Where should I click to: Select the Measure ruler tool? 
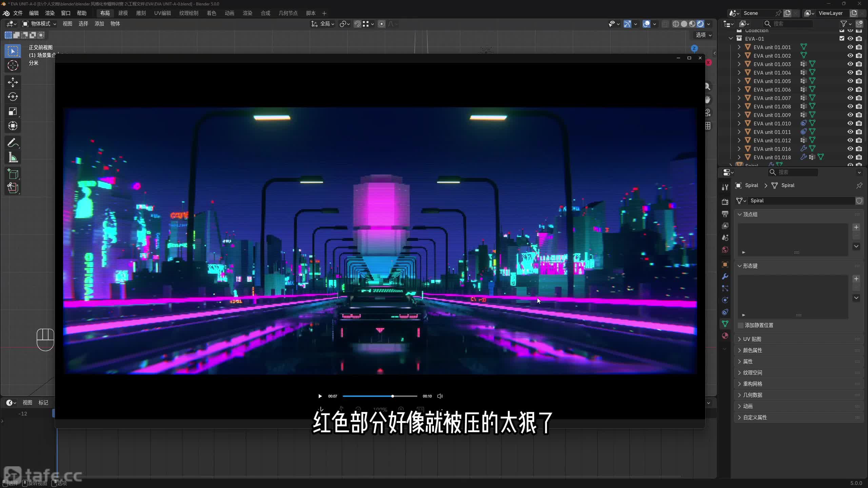click(x=13, y=158)
